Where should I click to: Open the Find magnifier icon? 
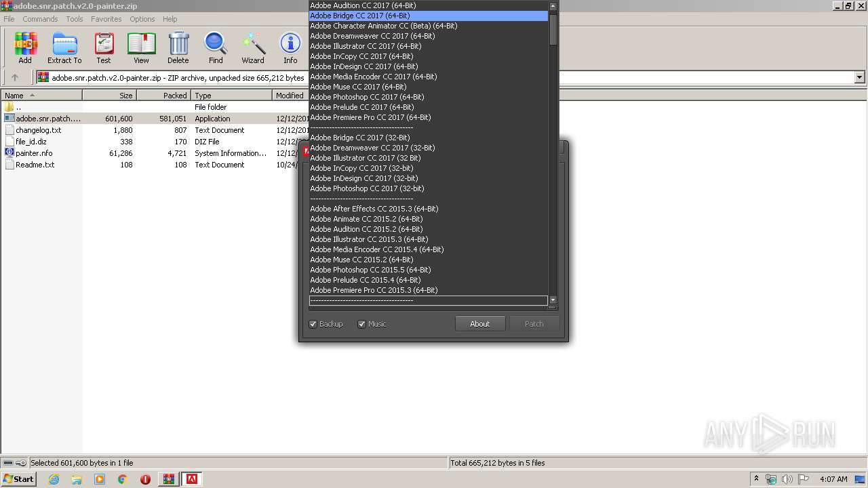coord(216,48)
